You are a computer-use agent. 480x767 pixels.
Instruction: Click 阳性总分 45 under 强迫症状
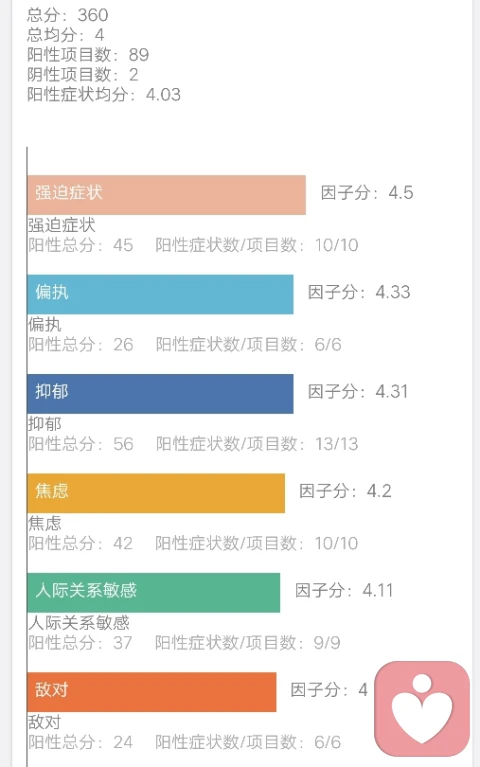81,245
